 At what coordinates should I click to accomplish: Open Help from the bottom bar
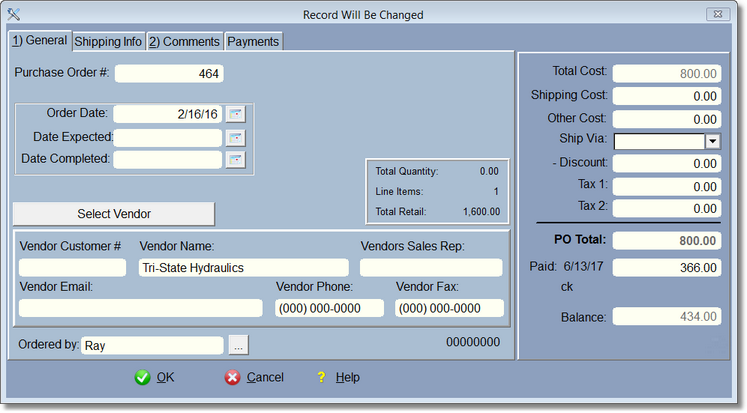tap(338, 377)
